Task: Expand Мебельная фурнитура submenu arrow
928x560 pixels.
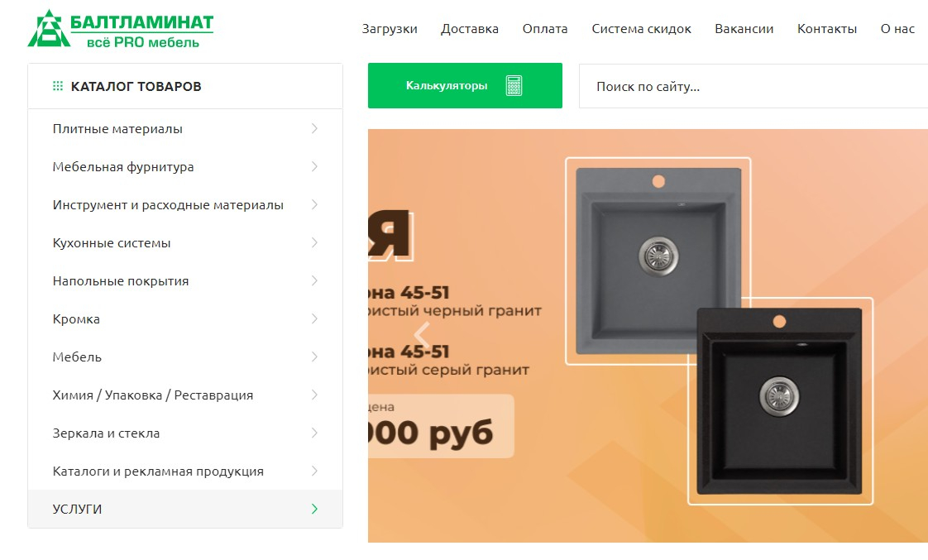Action: [314, 166]
